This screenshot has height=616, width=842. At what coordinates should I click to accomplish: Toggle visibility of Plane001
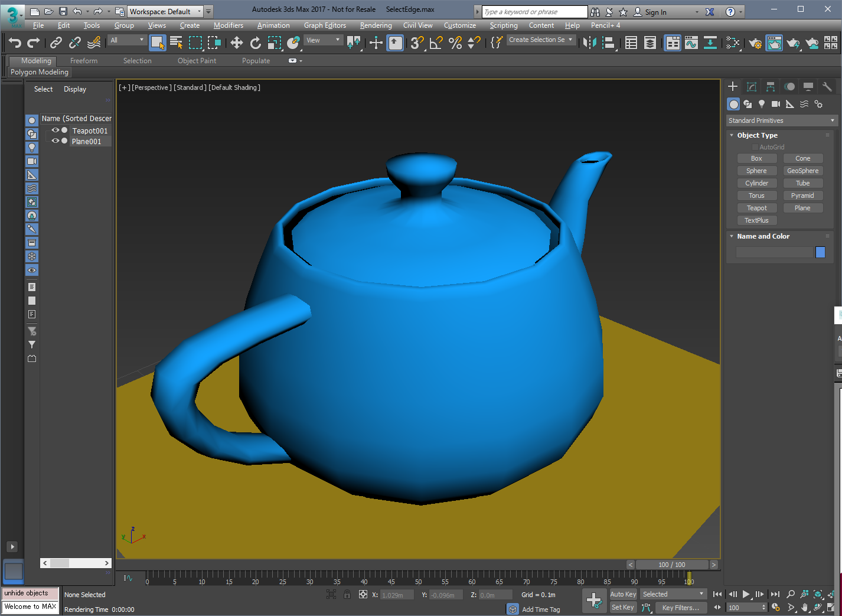[x=56, y=141]
